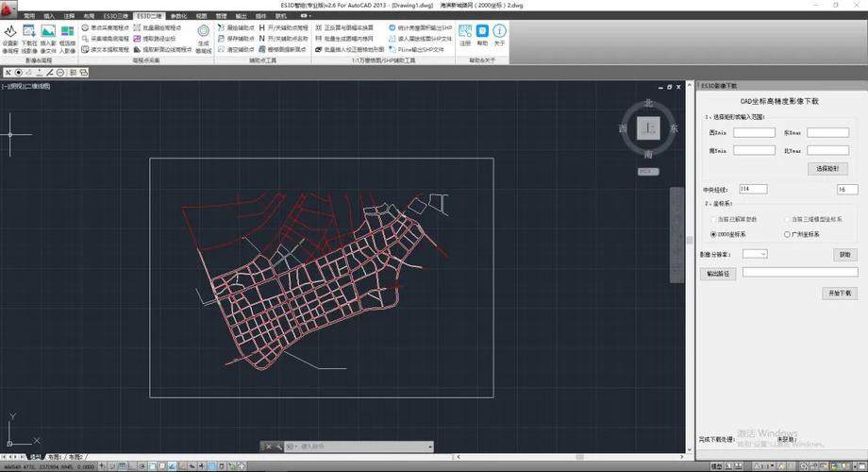Screen dimensions: 868x472
Task: Click the 选择矩形 button
Action: [827, 168]
